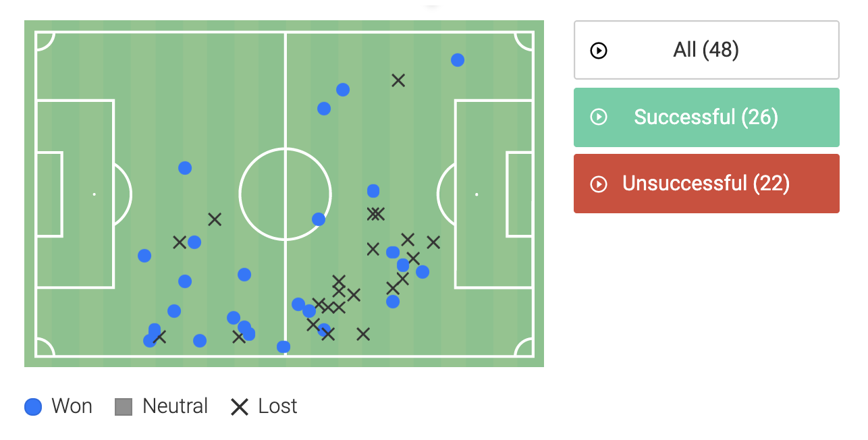Toggle the Won label in the legend
The width and height of the screenshot is (868, 440).
pos(72,407)
